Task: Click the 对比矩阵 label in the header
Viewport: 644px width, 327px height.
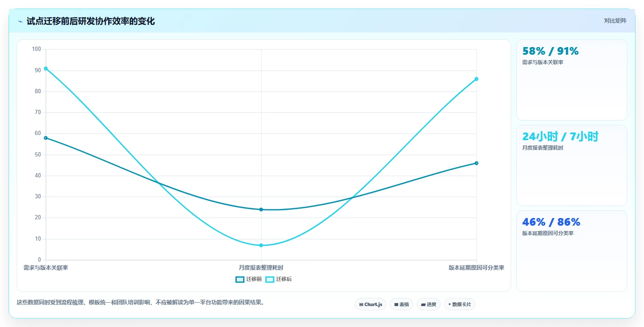Action: click(x=615, y=21)
